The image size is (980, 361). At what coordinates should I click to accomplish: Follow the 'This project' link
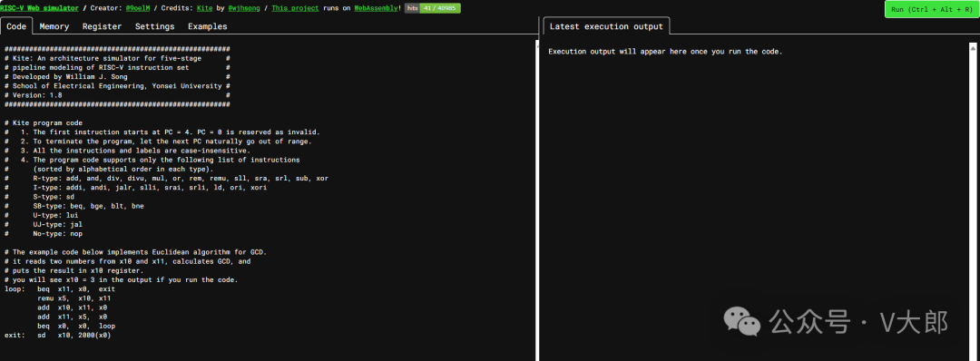click(294, 9)
